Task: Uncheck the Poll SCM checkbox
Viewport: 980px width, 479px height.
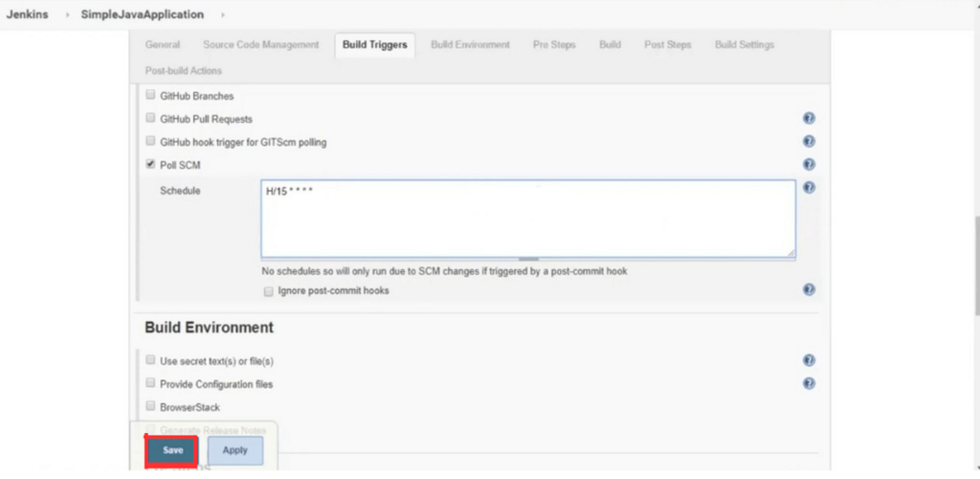Action: [150, 164]
